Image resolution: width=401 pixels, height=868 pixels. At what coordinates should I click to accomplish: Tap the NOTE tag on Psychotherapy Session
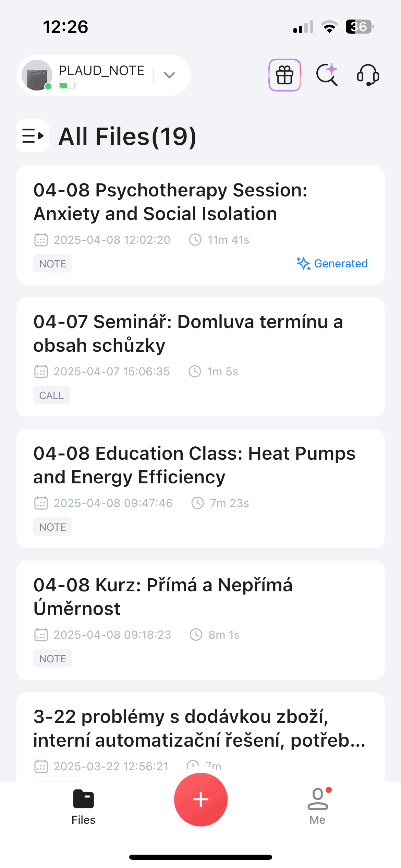[52, 264]
